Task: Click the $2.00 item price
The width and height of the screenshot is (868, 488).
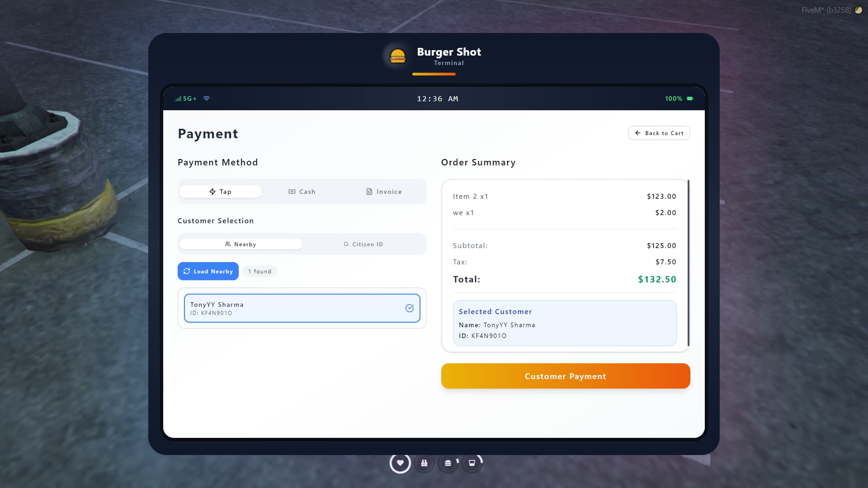Action: [666, 212]
